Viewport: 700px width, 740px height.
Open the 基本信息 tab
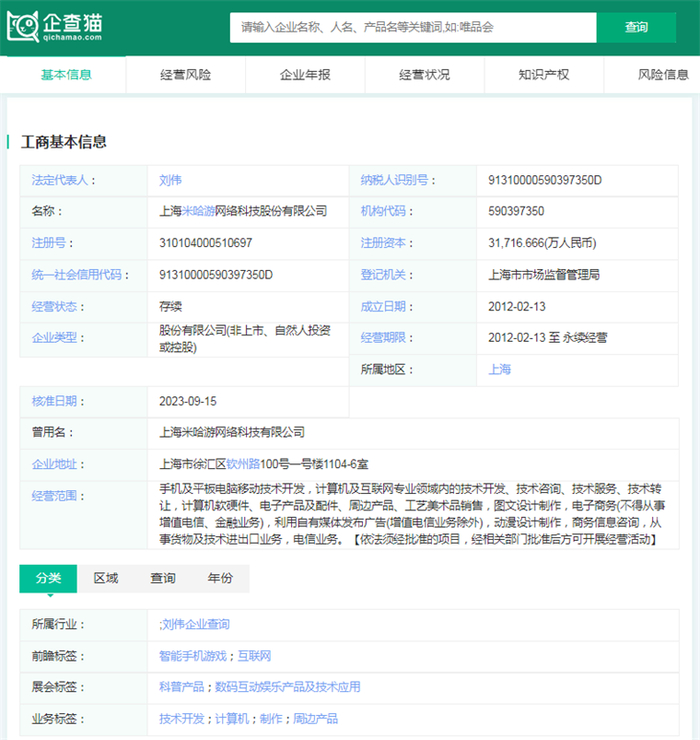point(66,75)
